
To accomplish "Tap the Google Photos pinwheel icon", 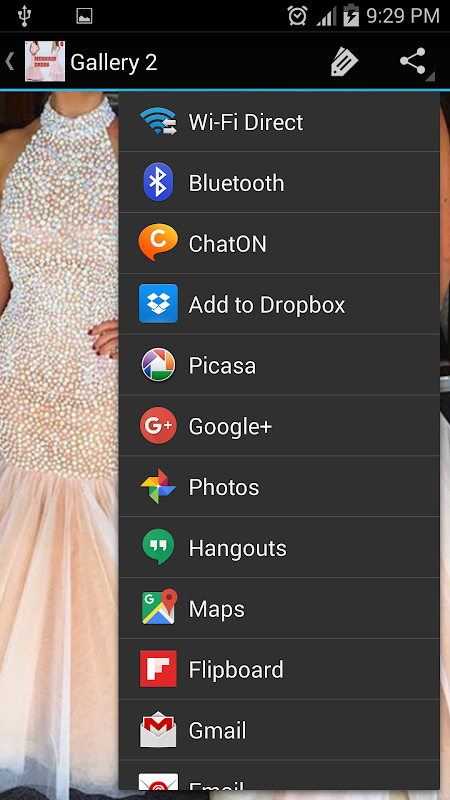I will click(158, 486).
